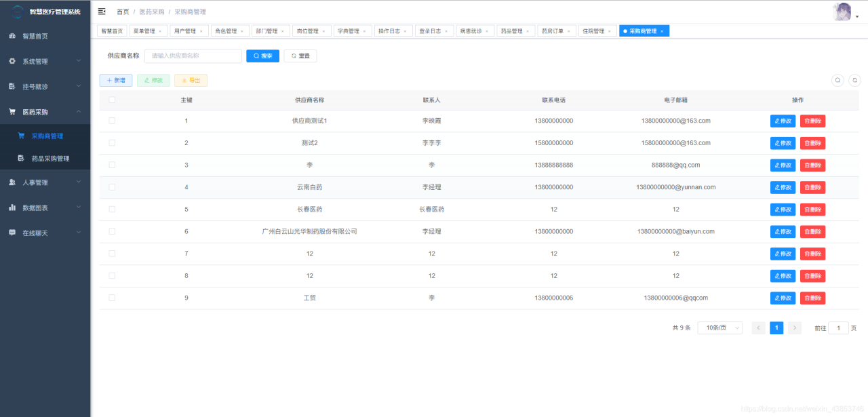Image resolution: width=868 pixels, height=417 pixels.
Task: Click the 智慧首页 dashboard icon in sidebar
Action: (12, 36)
